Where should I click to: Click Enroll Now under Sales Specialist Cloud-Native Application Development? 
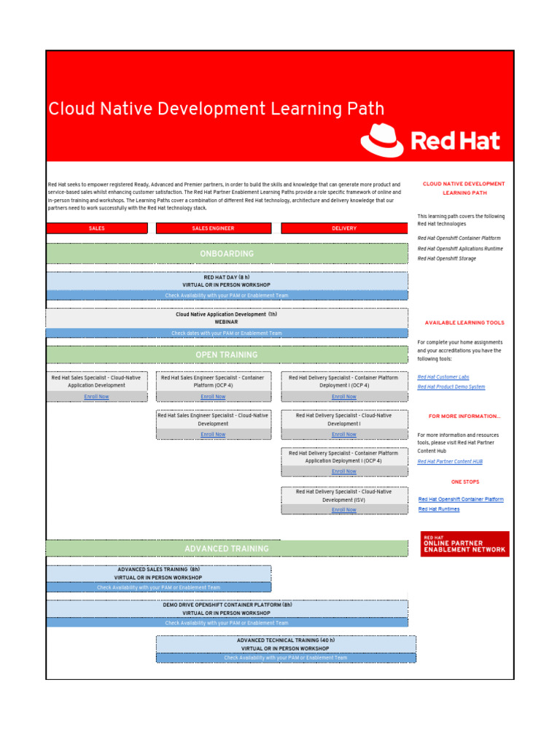(96, 396)
